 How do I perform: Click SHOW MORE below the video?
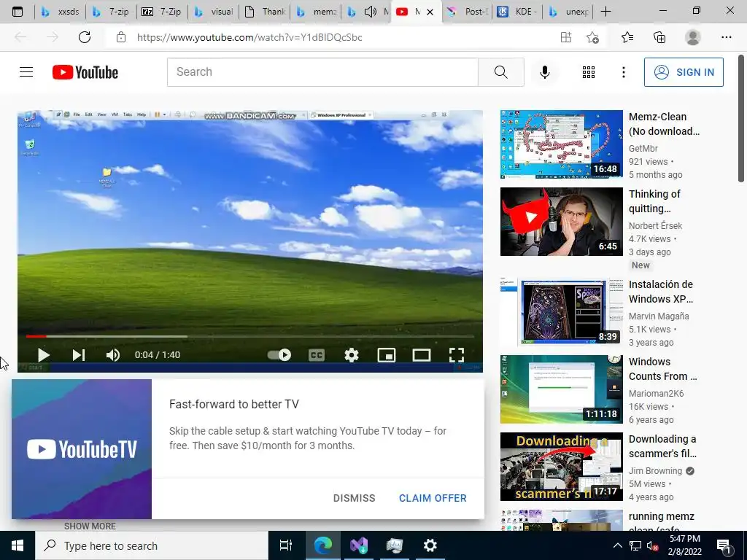pos(90,526)
